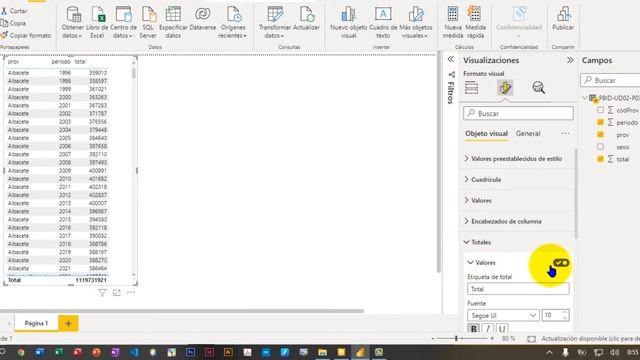Switch to General format tab

pyautogui.click(x=528, y=133)
